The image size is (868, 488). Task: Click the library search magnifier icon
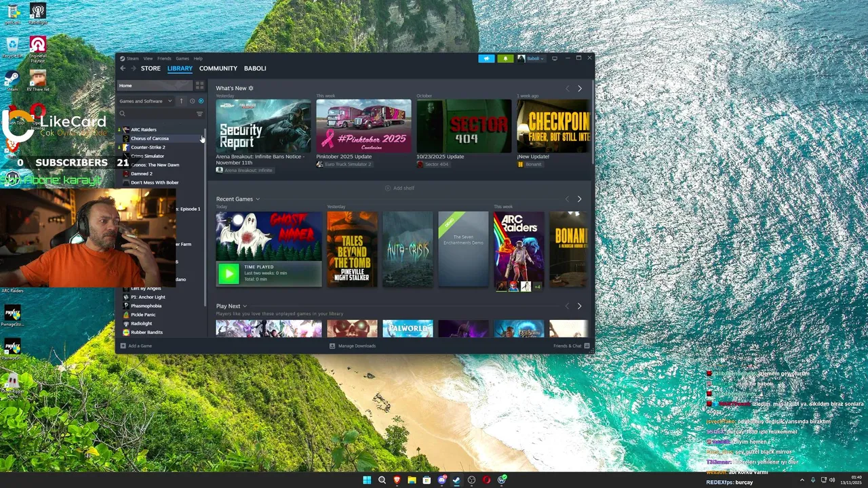(122, 114)
